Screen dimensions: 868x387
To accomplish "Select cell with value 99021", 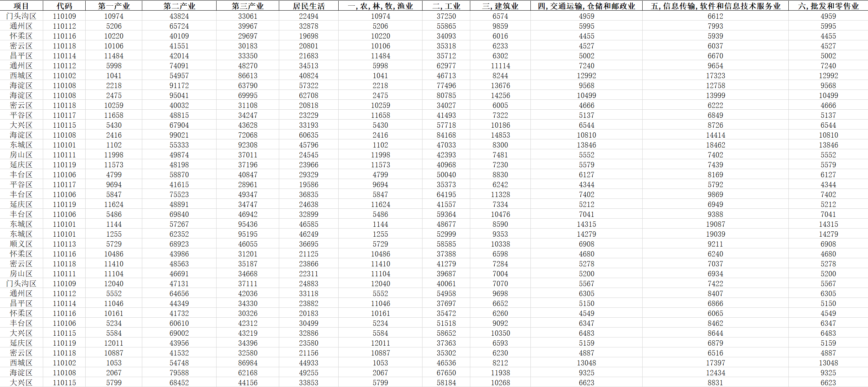I will (x=179, y=135).
